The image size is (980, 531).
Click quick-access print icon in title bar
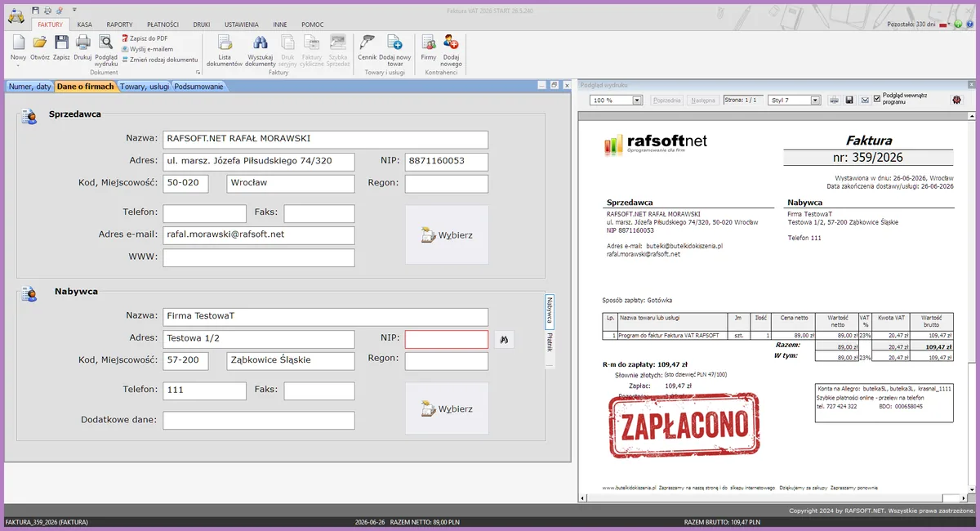click(x=47, y=10)
